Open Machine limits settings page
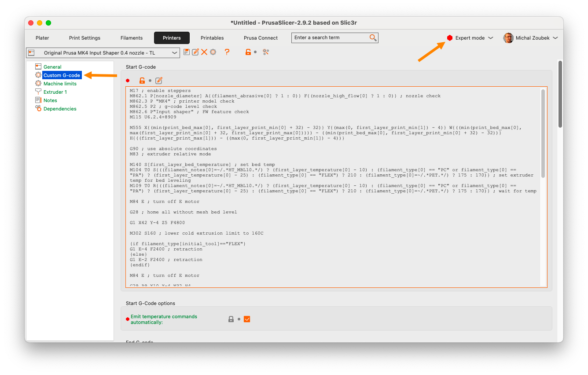Image resolution: width=588 pixels, height=375 pixels. click(60, 84)
